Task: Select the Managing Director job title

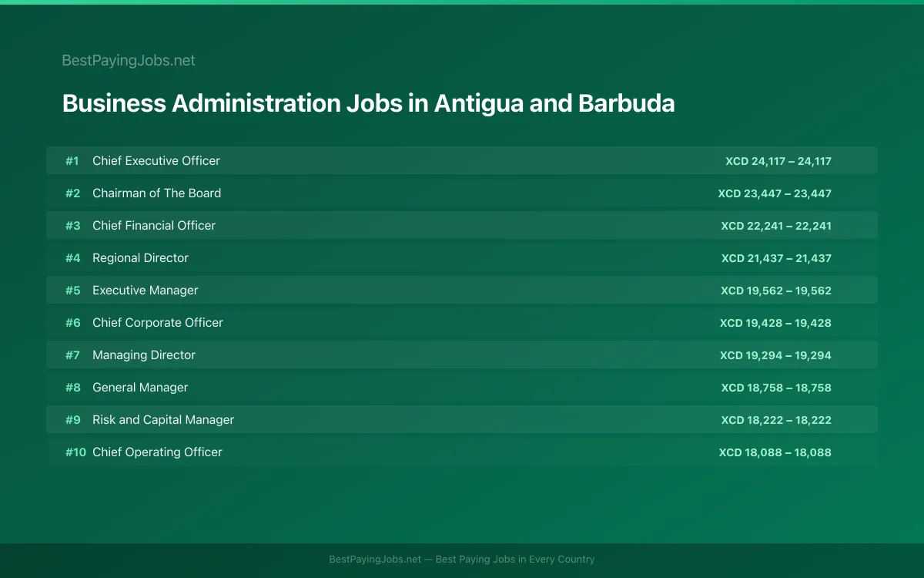Action: 144,355
